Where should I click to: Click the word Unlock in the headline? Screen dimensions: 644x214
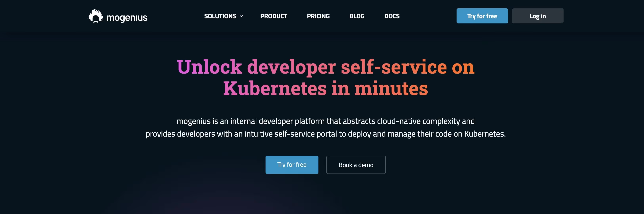click(209, 67)
